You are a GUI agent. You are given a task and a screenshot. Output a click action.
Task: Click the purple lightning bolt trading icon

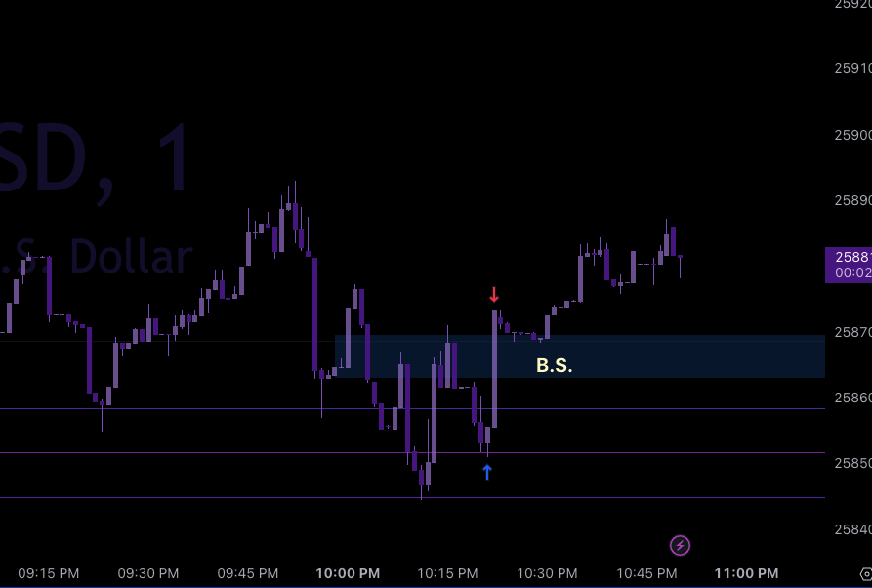tap(680, 545)
